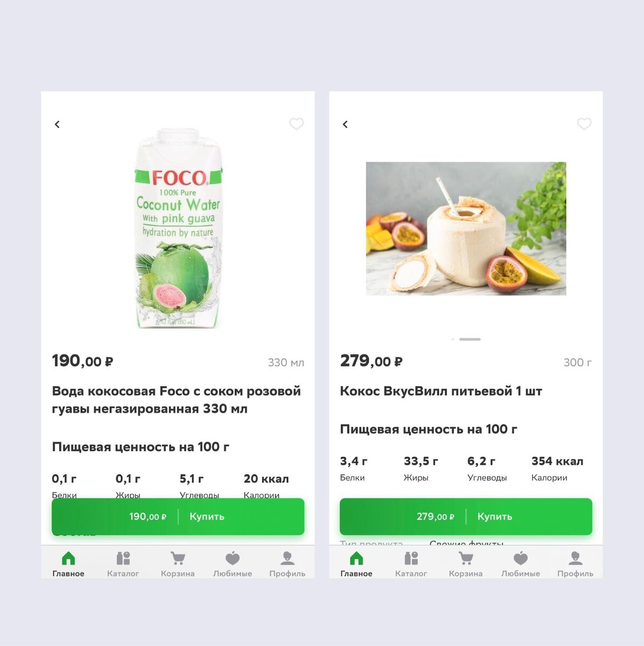644x646 pixels.
Task: Open Профиль in right screen
Action: pos(575,564)
